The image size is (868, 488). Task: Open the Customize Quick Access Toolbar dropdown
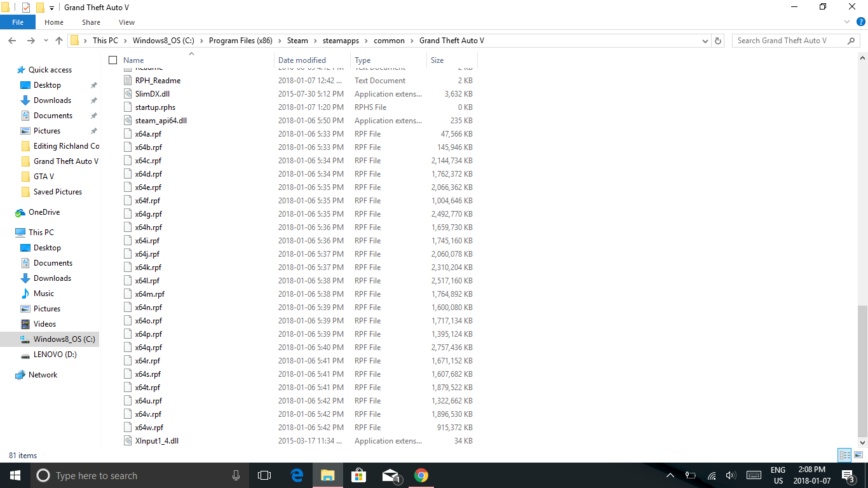(51, 8)
